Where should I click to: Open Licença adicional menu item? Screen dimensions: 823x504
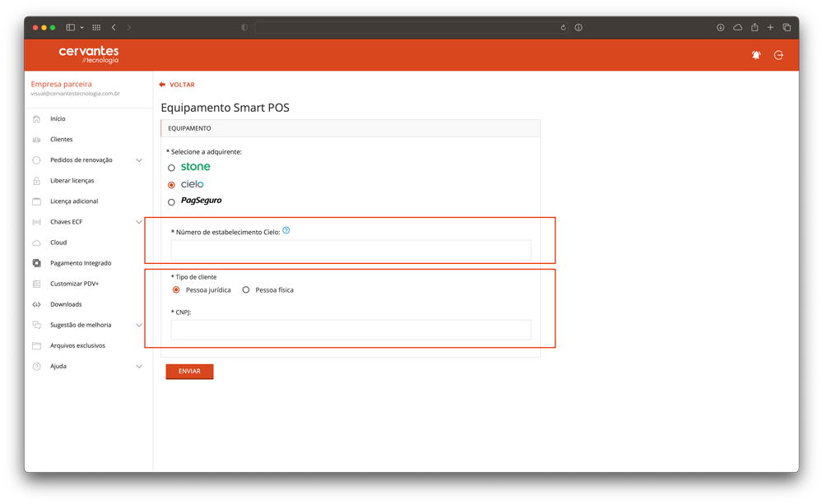pyautogui.click(x=74, y=201)
